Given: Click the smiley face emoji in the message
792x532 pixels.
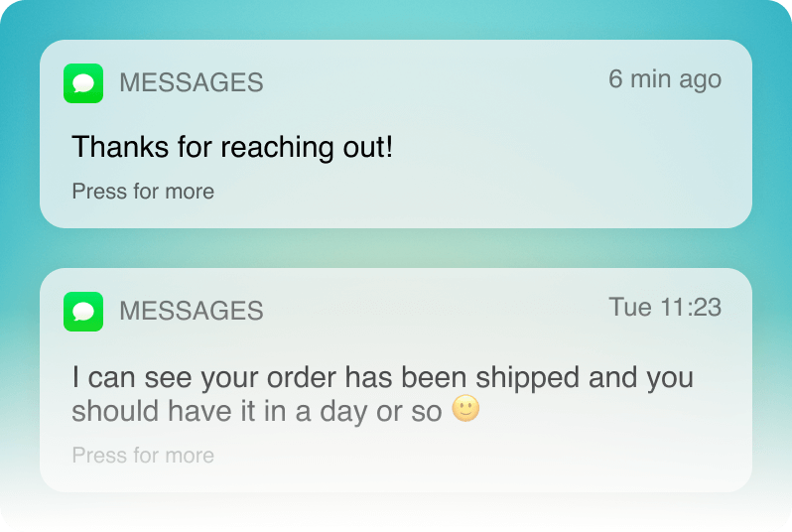Looking at the screenshot, I should pos(465,409).
